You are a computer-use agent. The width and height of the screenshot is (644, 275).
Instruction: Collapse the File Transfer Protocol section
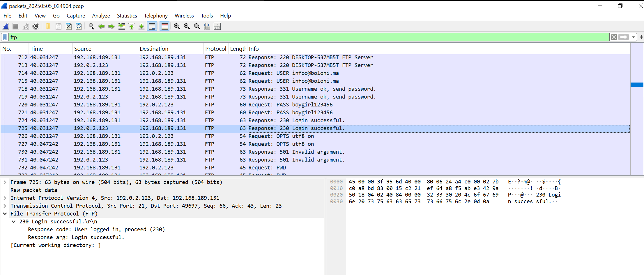tap(5, 214)
